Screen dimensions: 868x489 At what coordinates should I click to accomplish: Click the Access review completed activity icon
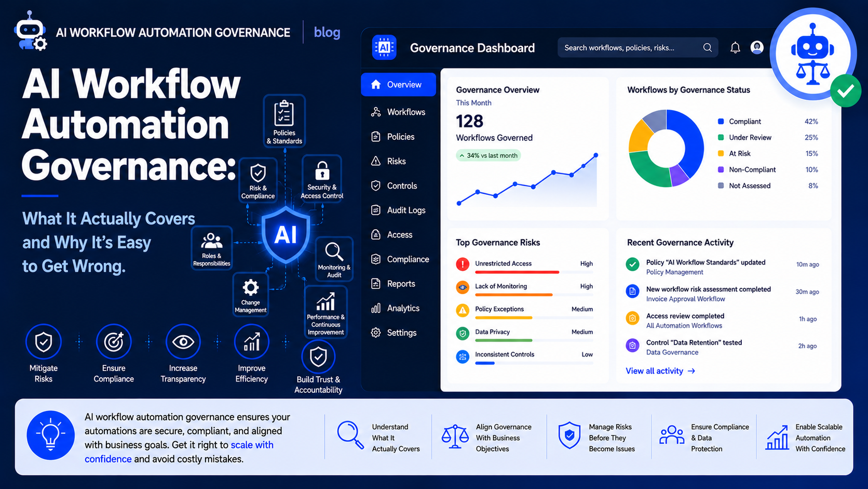pyautogui.click(x=632, y=319)
